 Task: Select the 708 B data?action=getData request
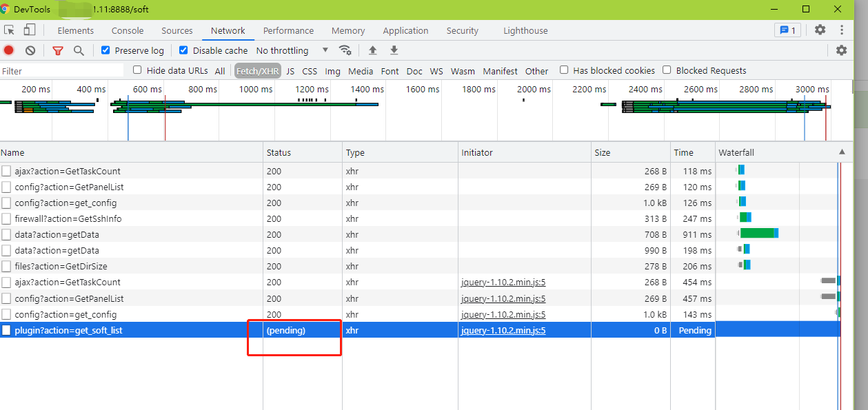[x=57, y=234]
